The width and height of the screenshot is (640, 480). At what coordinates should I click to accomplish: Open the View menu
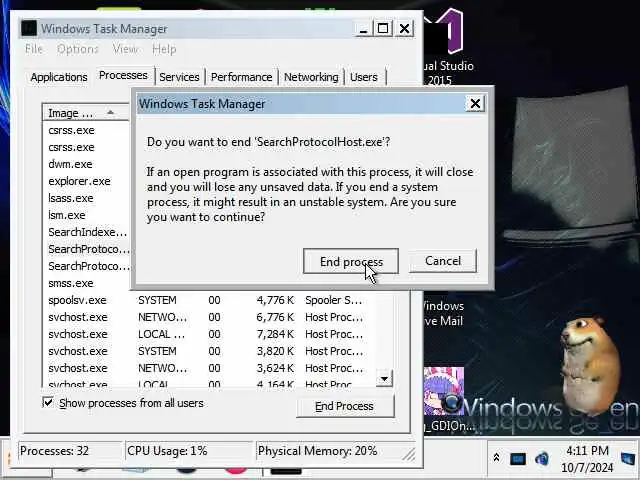125,49
